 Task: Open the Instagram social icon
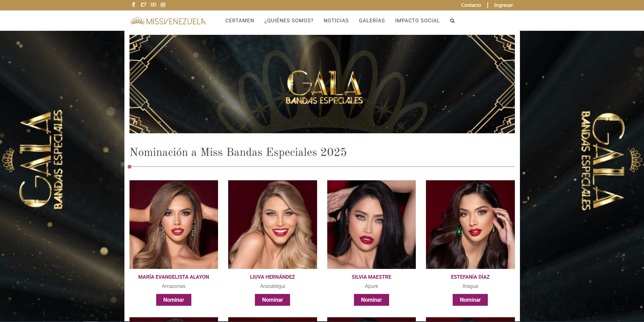tap(163, 5)
